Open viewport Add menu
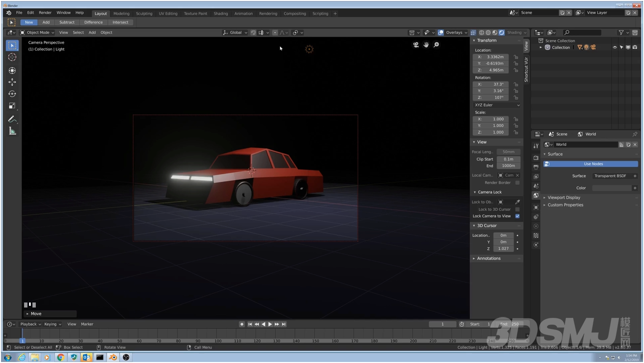 [x=92, y=33]
